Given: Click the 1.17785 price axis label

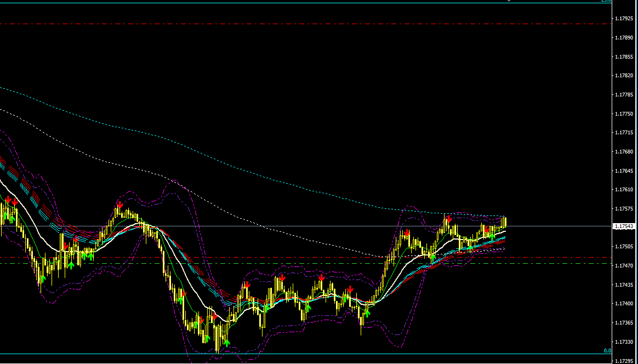Looking at the screenshot, I should pyautogui.click(x=624, y=94).
